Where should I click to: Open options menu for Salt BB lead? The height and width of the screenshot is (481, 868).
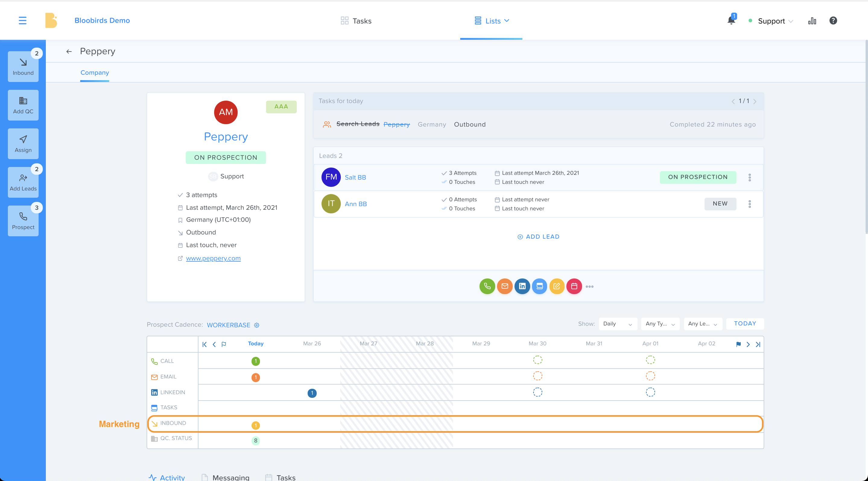pyautogui.click(x=750, y=178)
